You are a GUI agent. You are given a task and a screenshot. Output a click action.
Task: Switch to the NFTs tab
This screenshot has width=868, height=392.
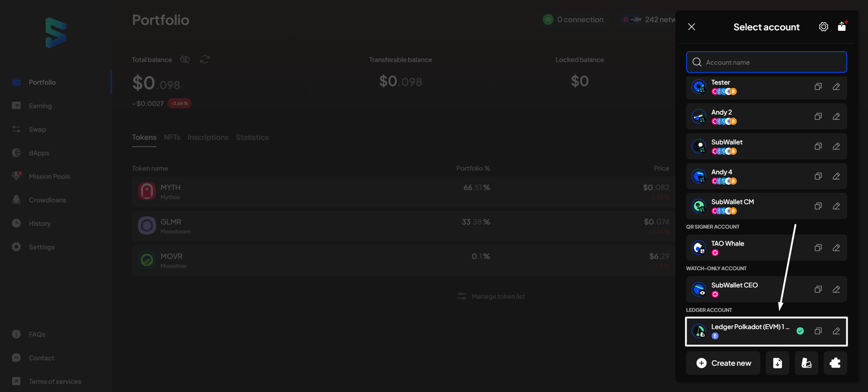click(x=172, y=138)
